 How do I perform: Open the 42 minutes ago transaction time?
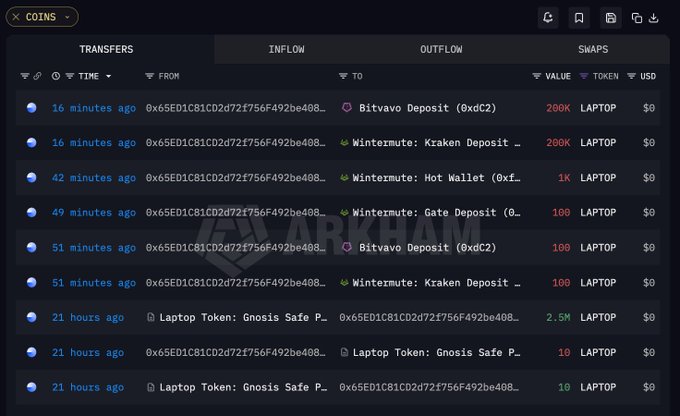94,178
